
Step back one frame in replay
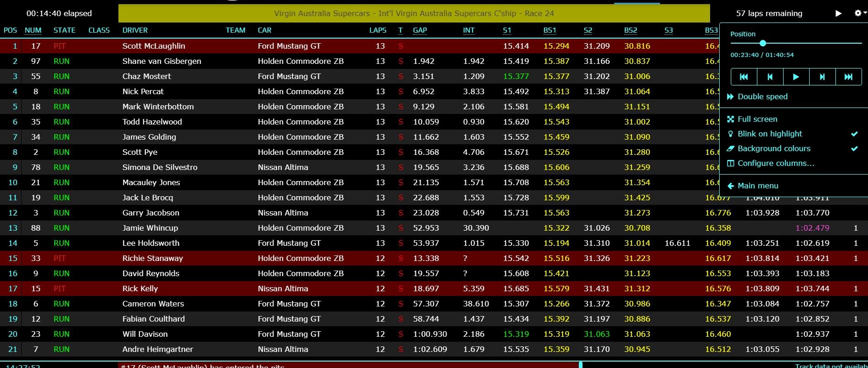coord(770,77)
